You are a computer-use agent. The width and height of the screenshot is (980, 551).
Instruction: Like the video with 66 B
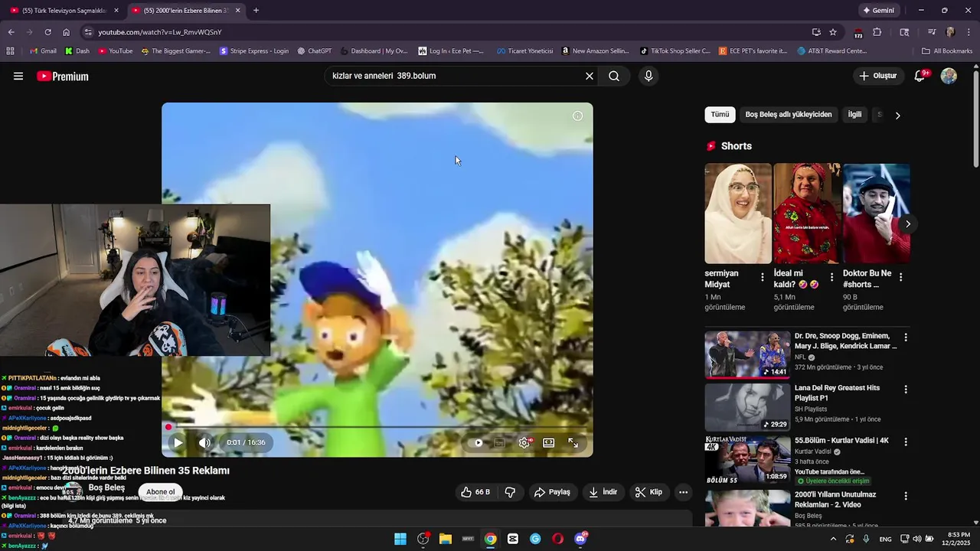coord(475,492)
